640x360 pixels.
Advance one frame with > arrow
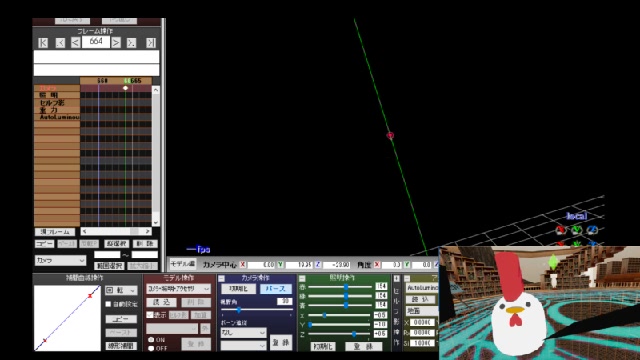116,42
